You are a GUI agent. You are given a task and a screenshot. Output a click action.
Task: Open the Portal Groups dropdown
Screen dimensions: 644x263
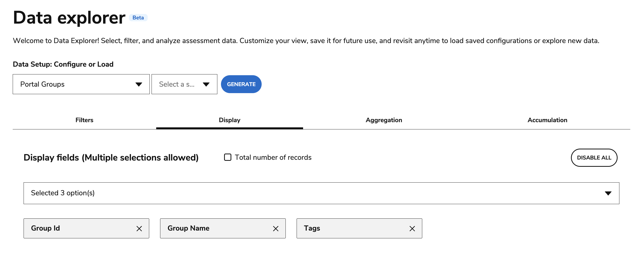[x=81, y=84]
